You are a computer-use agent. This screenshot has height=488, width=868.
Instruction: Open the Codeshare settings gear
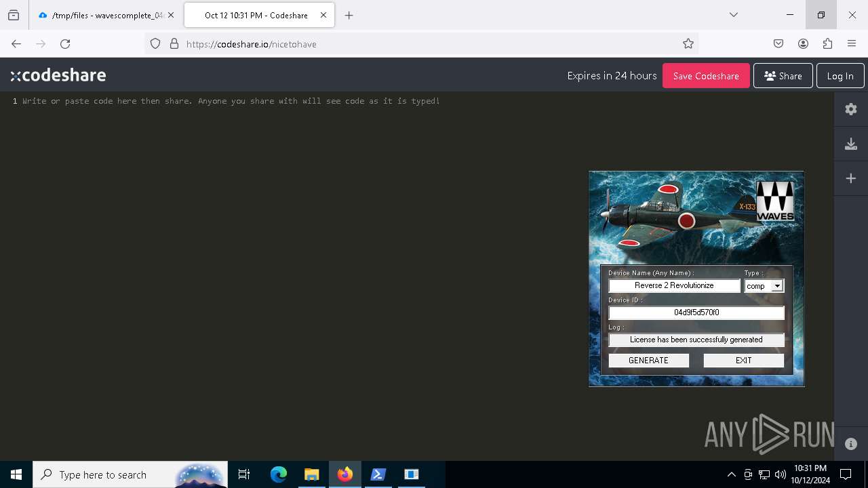pos(851,109)
